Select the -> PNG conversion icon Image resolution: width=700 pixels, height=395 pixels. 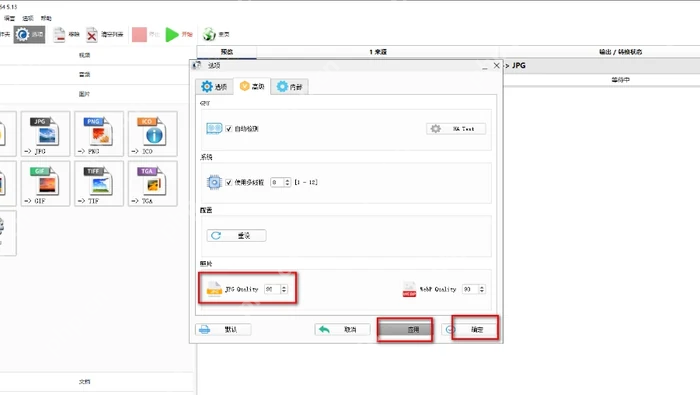99,133
